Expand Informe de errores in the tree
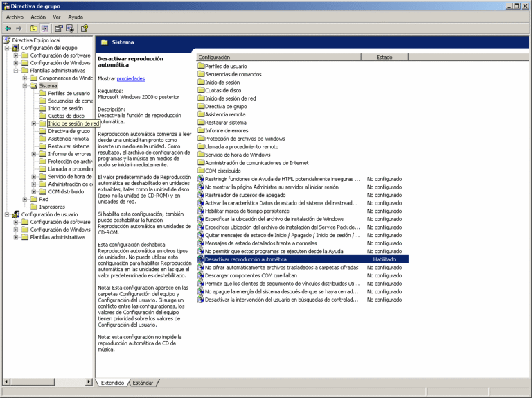 pos(34,154)
